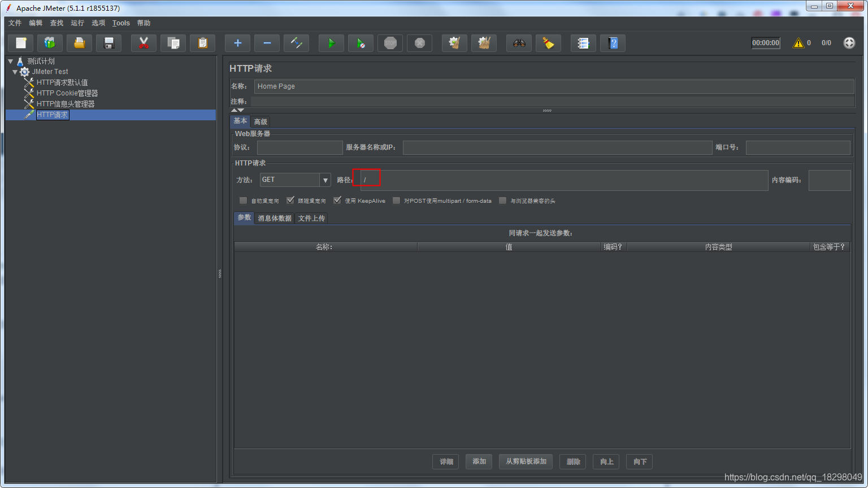Image resolution: width=868 pixels, height=488 pixels.
Task: Switch to the 高级 tab
Action: pos(261,122)
